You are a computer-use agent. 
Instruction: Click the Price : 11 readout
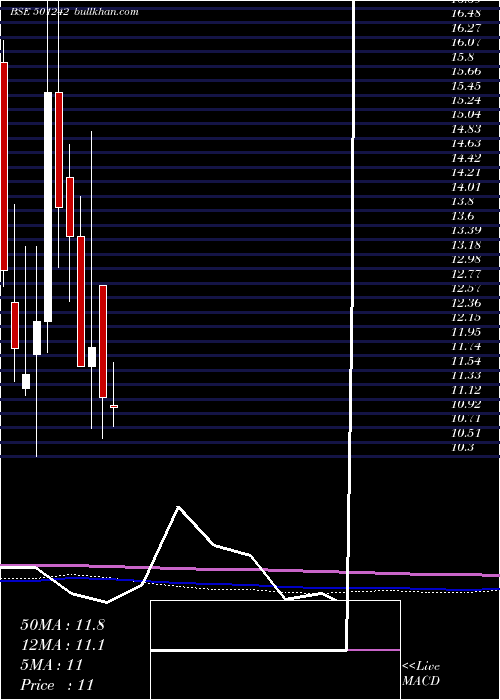click(x=57, y=685)
